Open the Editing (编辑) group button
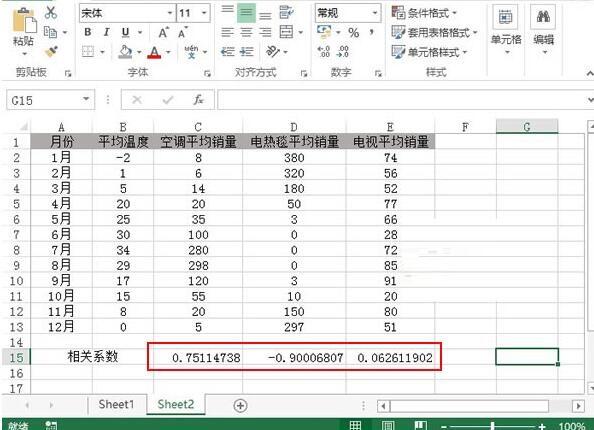 [x=544, y=30]
